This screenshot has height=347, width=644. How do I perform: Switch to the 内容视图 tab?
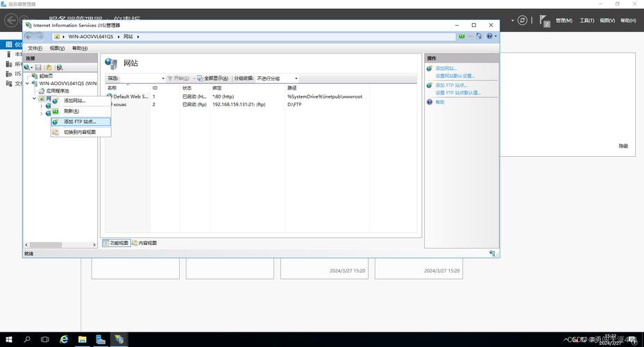point(144,243)
